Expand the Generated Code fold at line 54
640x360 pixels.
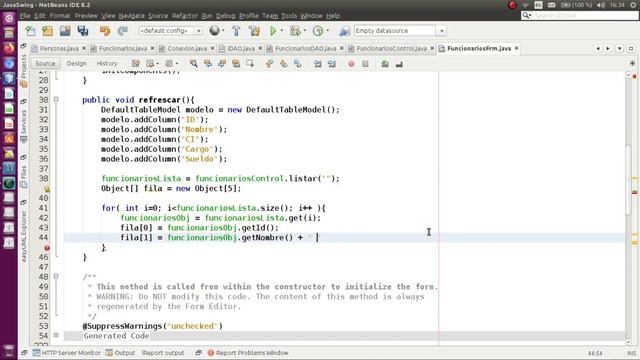[x=56, y=336]
